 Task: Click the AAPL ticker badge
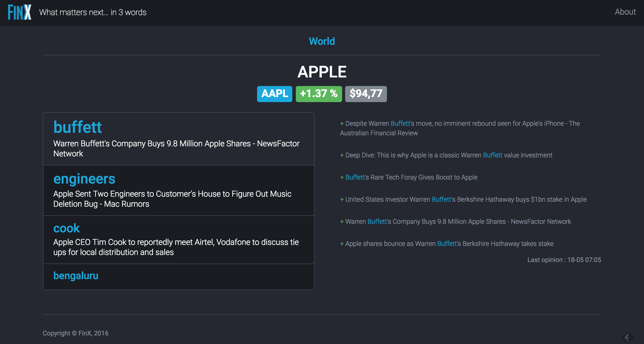pyautogui.click(x=274, y=94)
